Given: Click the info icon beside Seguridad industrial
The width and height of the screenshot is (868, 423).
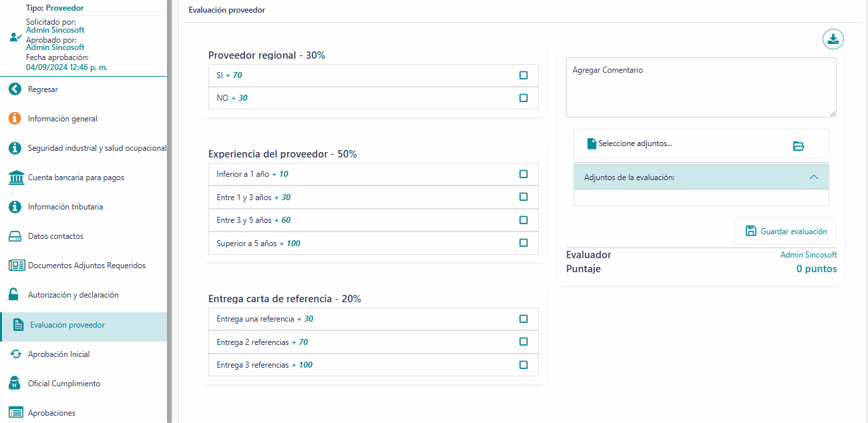Looking at the screenshot, I should (15, 148).
